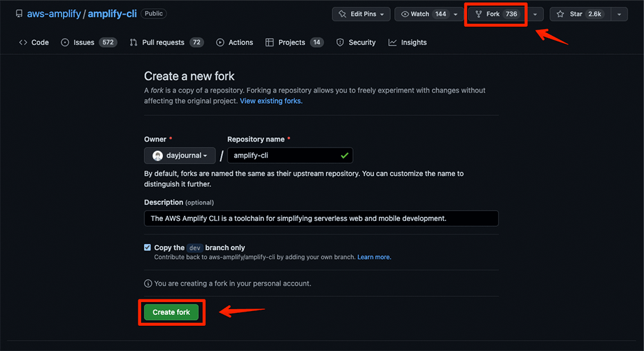
Task: Click the Edit Pins button
Action: pos(361,14)
